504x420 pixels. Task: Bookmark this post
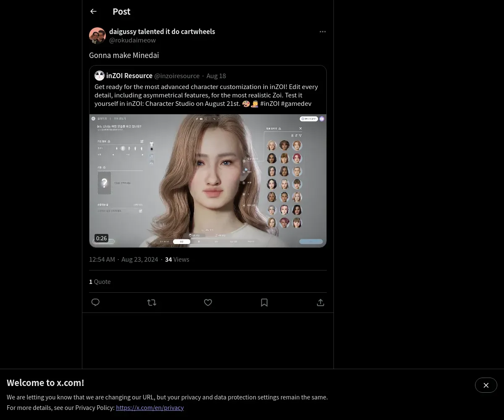(264, 302)
